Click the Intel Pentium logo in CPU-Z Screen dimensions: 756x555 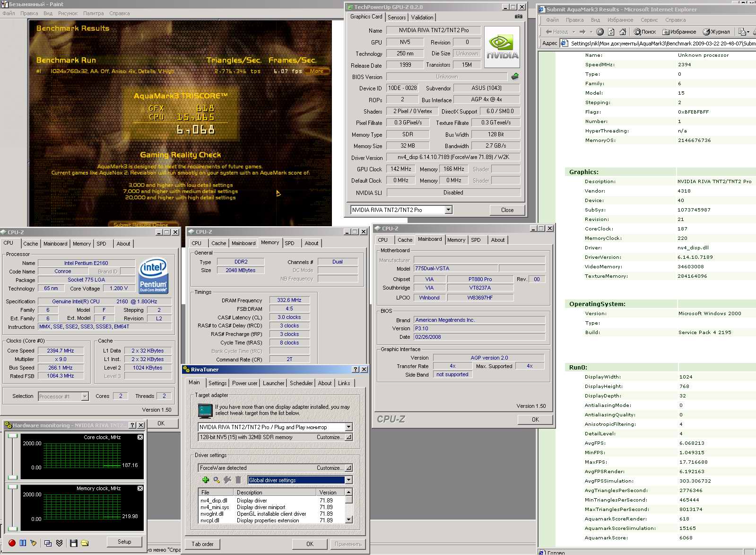point(153,276)
